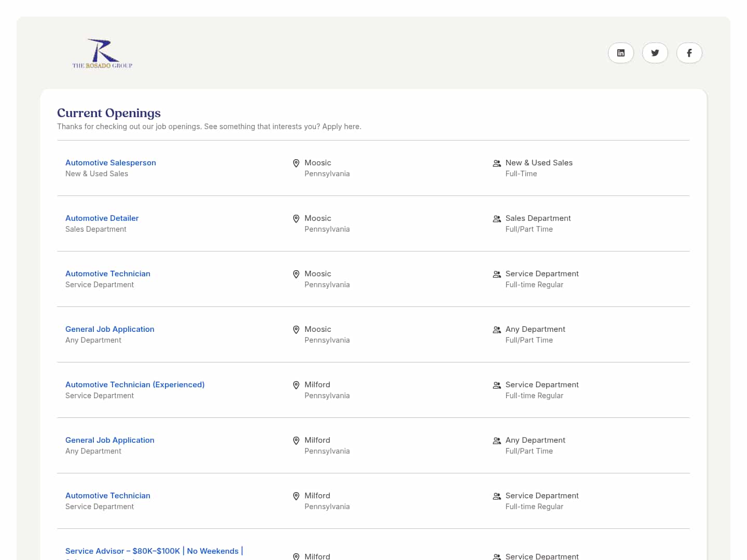747x560 pixels.
Task: Click people icon beside Any Department in Moosic row
Action: (496, 330)
